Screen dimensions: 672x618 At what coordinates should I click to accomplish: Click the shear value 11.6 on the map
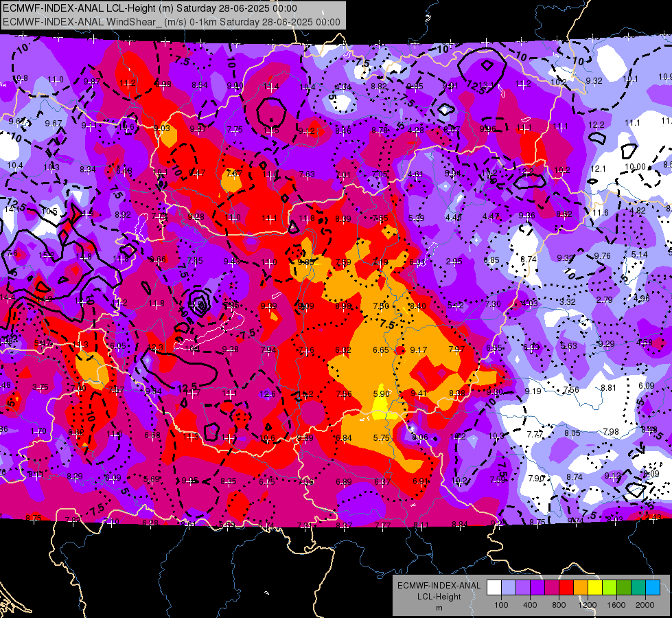coord(601,213)
